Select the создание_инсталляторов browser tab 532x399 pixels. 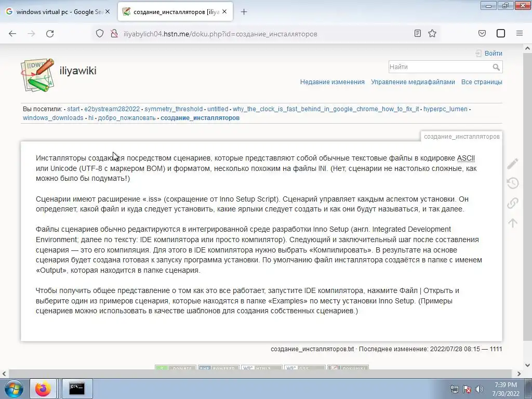pos(175,12)
